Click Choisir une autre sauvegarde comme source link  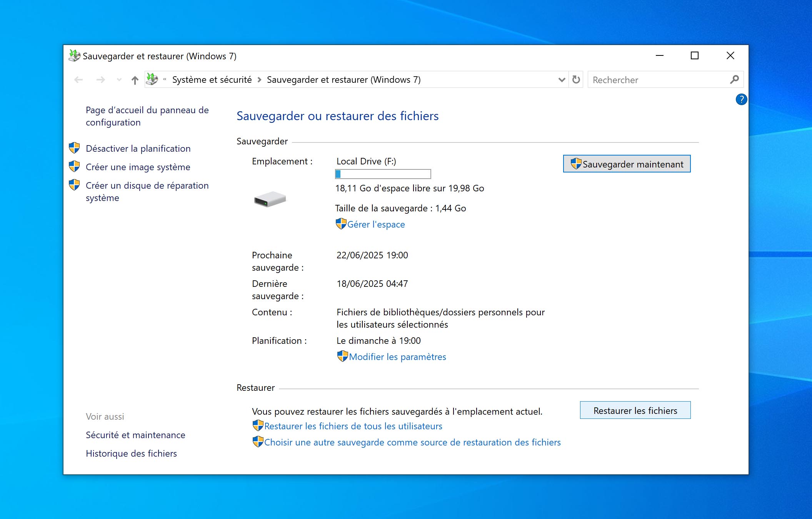pos(412,442)
